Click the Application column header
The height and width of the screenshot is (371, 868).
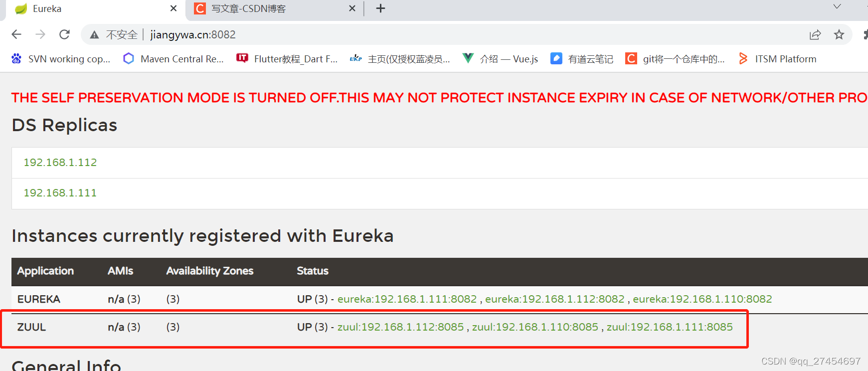pyautogui.click(x=45, y=271)
